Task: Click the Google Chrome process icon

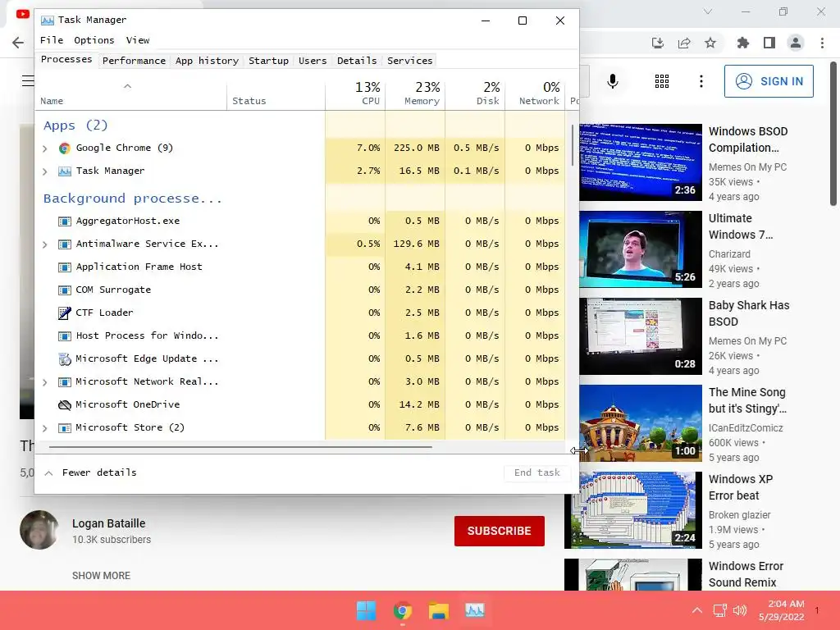Action: click(65, 148)
